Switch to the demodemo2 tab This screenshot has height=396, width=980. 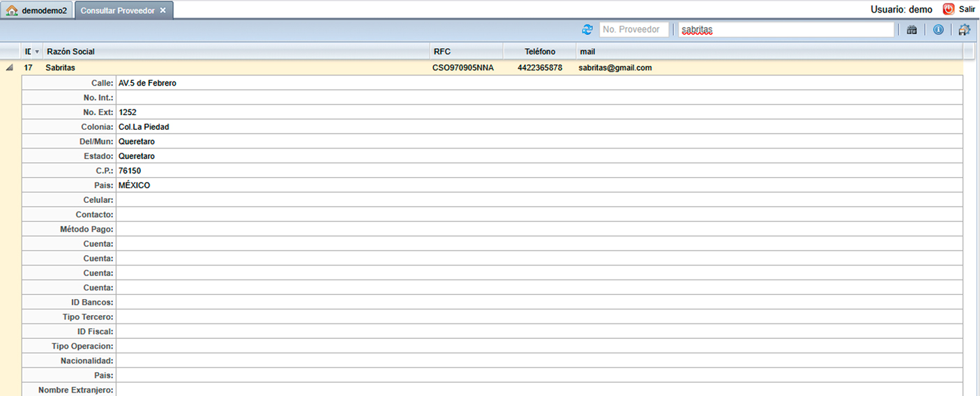pos(43,10)
